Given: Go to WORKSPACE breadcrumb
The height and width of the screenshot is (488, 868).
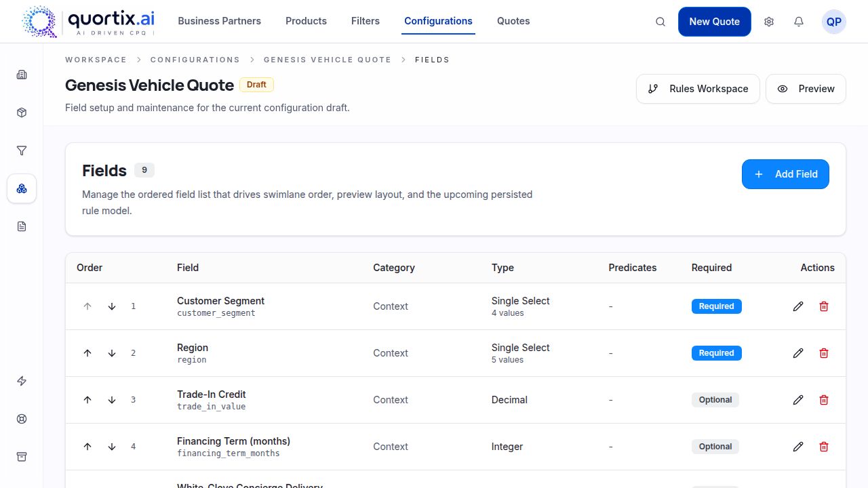Looking at the screenshot, I should 96,60.
